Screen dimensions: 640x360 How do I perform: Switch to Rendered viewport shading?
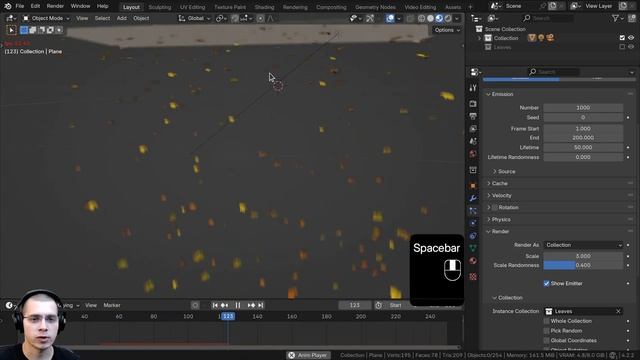point(448,18)
